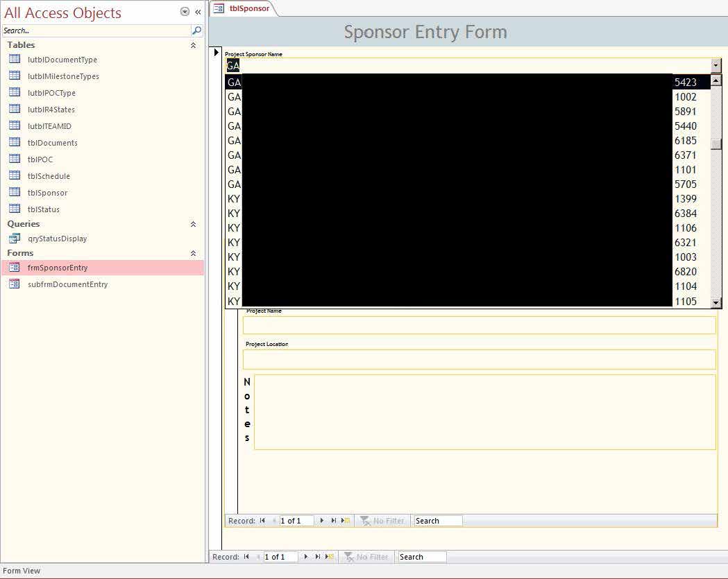Open the qryStatusDisplay query

pos(57,239)
